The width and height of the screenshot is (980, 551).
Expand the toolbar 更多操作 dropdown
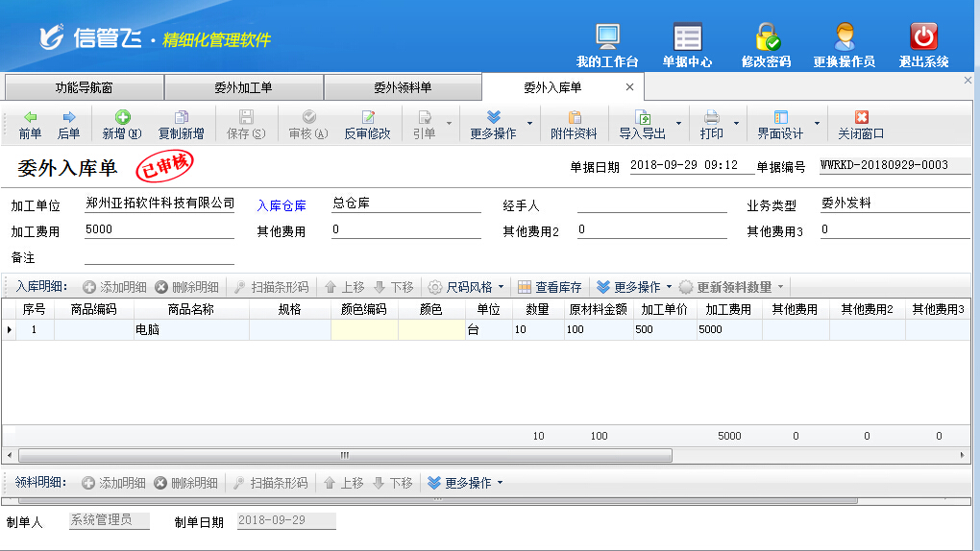tap(493, 125)
